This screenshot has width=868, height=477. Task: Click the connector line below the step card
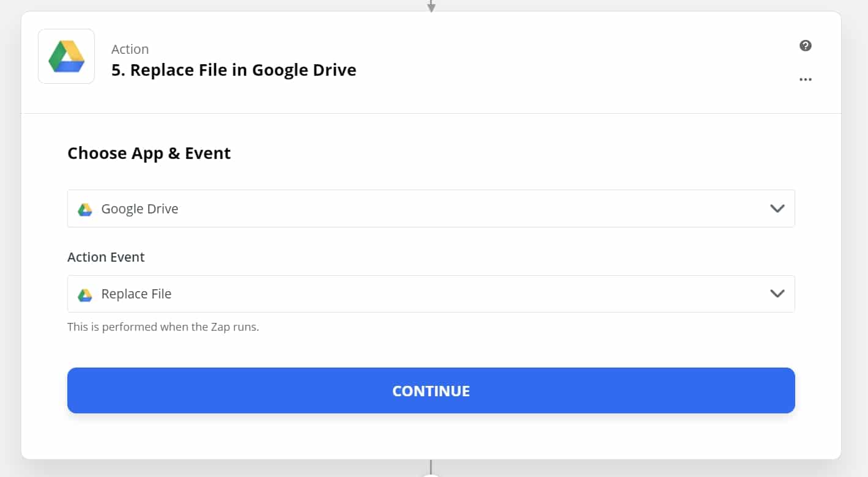tap(431, 466)
